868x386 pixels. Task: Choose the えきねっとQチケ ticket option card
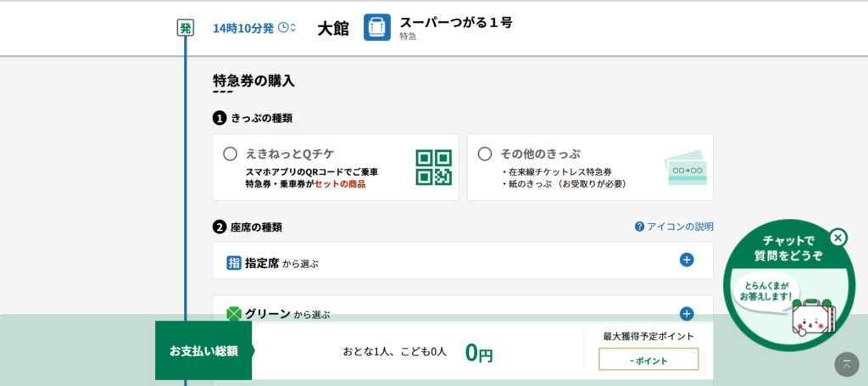pyautogui.click(x=335, y=167)
